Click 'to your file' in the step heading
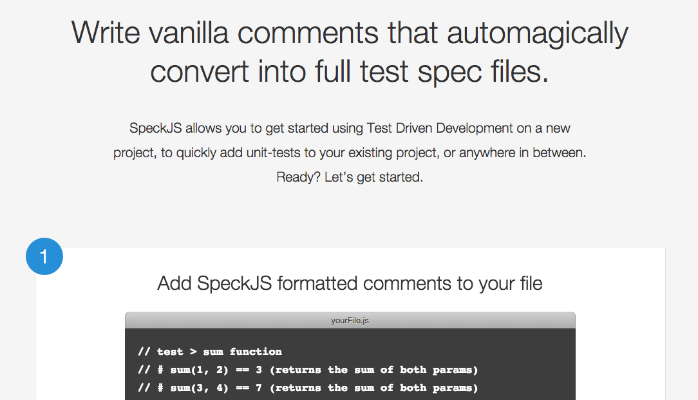 click(x=499, y=283)
